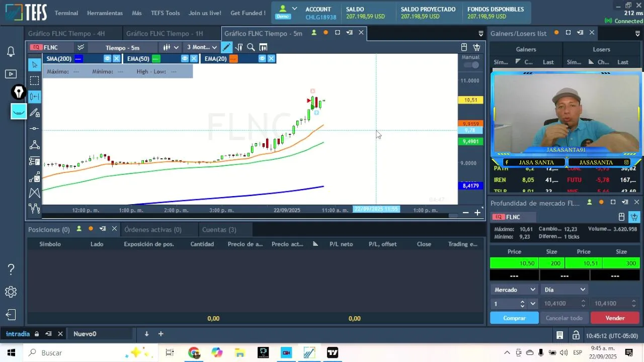Open indicators icon next to pencil
644x362 pixels.
pyautogui.click(x=238, y=47)
